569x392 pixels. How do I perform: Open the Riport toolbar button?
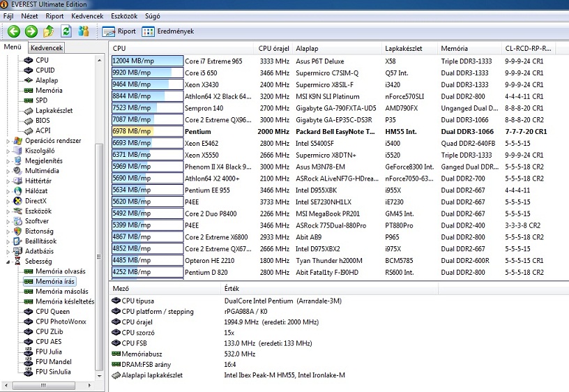[119, 31]
